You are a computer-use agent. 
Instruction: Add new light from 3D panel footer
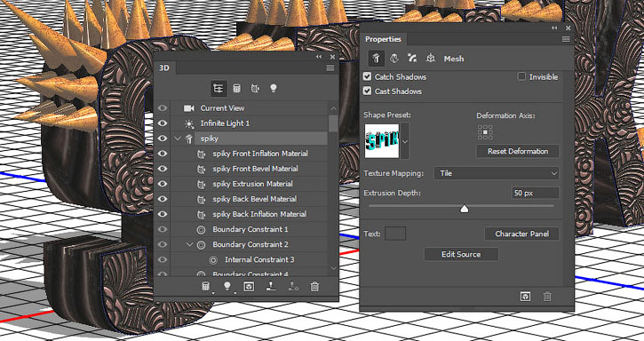click(x=227, y=286)
